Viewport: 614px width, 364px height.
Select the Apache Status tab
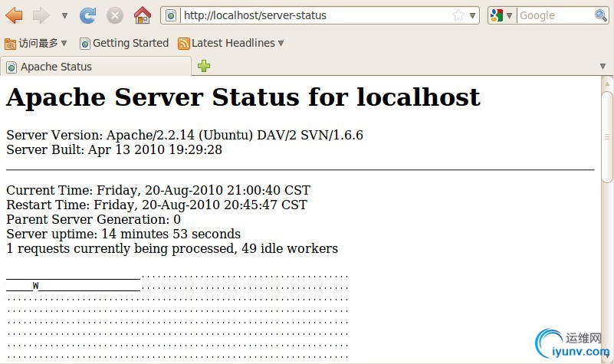[96, 67]
